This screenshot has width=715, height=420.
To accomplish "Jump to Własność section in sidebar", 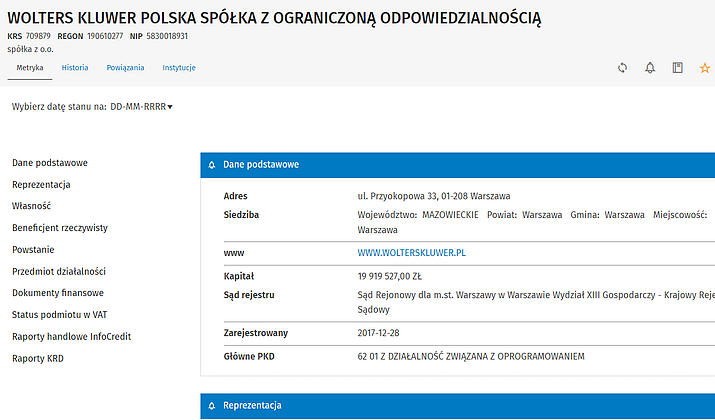I will click(x=31, y=206).
